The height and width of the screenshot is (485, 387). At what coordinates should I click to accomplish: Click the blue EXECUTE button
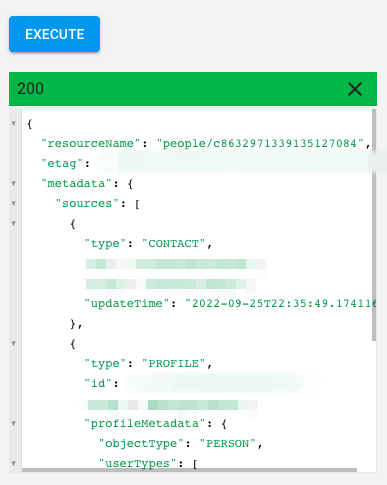click(54, 34)
